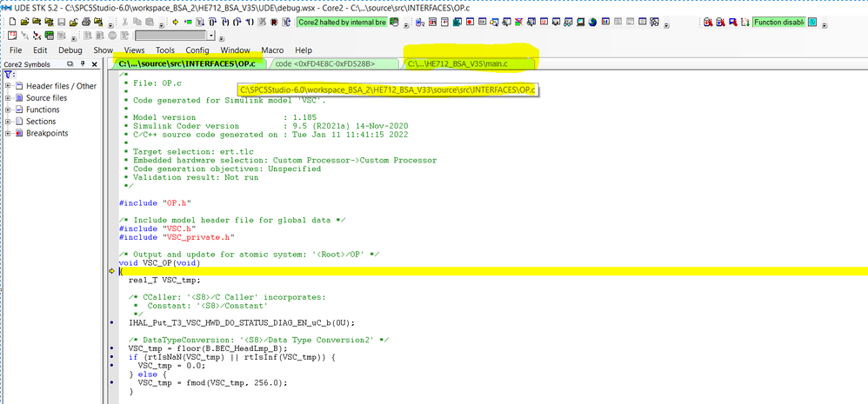Screen dimensions: 868x404
Task: Click the yellow arrow current line marker
Action: [112, 271]
